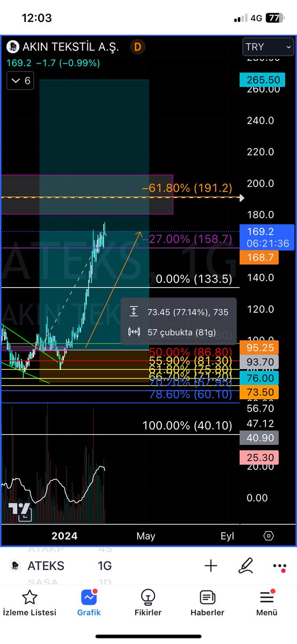
Task: Open the Menü tab
Action: point(266,603)
